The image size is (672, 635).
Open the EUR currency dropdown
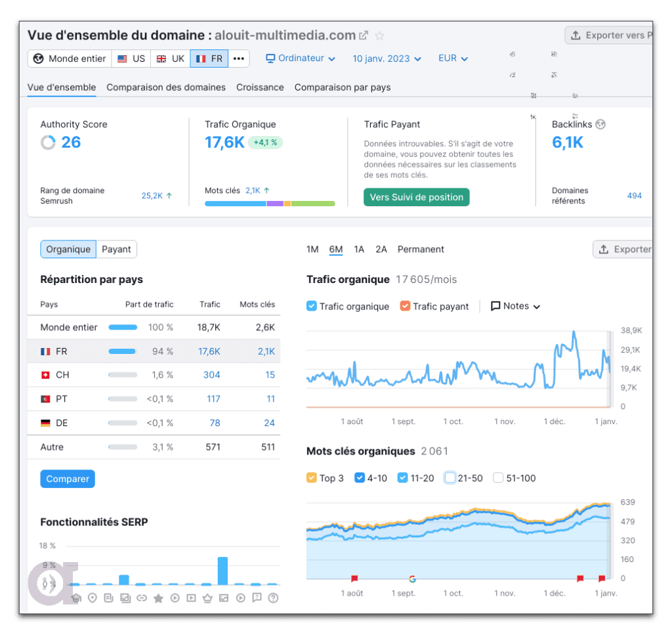point(453,58)
